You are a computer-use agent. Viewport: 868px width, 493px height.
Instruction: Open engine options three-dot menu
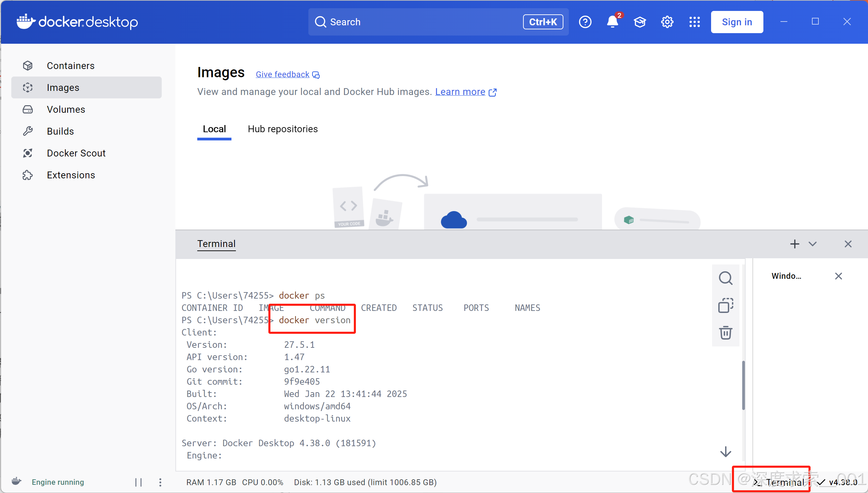coord(160,482)
